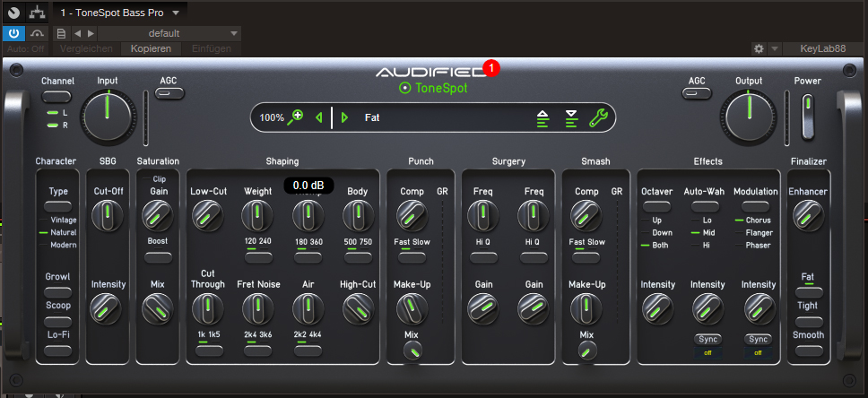The image size is (868, 398).
Task: Click the sidechain icon beside power button
Action: (38, 33)
